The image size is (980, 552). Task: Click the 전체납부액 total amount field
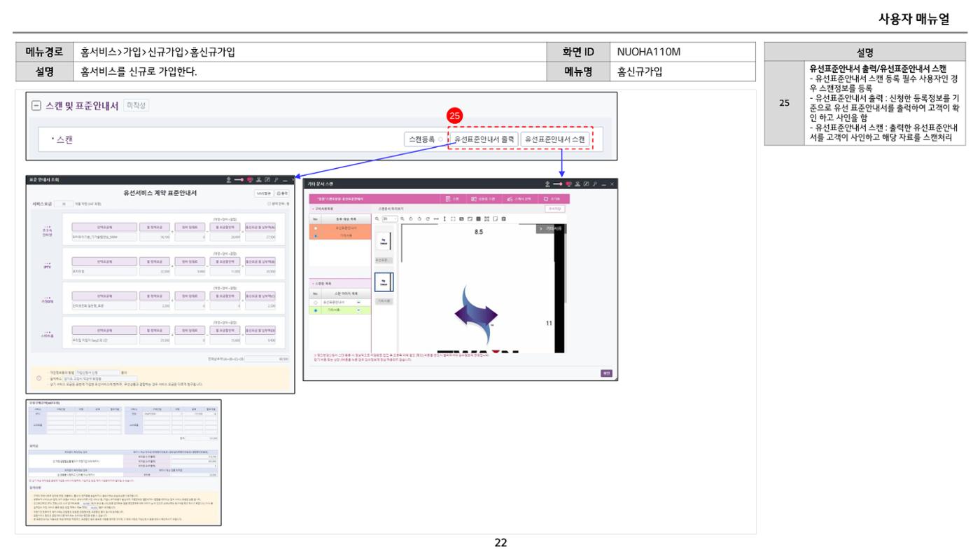[267, 358]
